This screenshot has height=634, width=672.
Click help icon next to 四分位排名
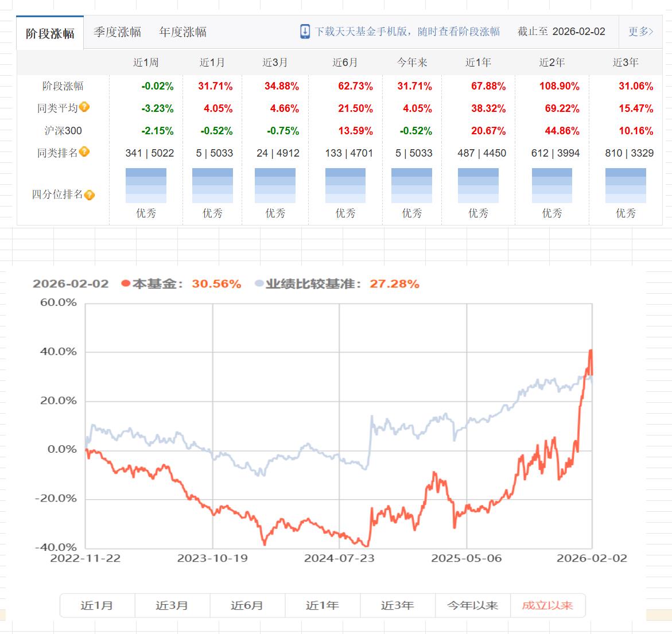(x=89, y=195)
